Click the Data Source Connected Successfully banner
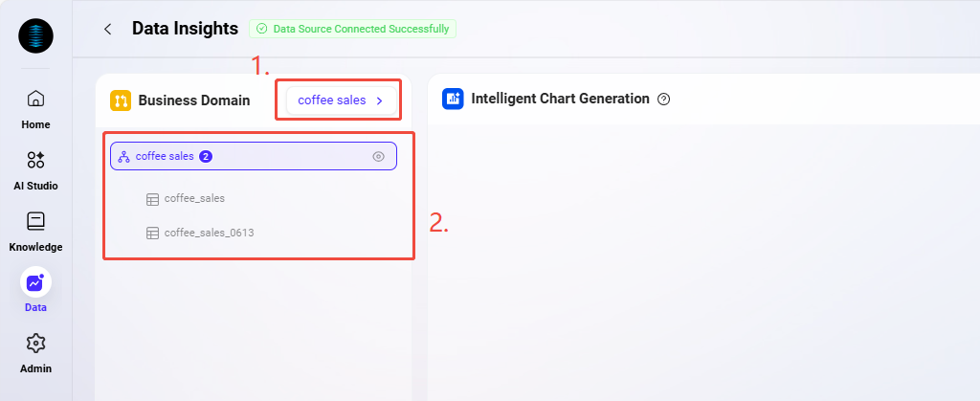This screenshot has height=401, width=980. click(352, 29)
